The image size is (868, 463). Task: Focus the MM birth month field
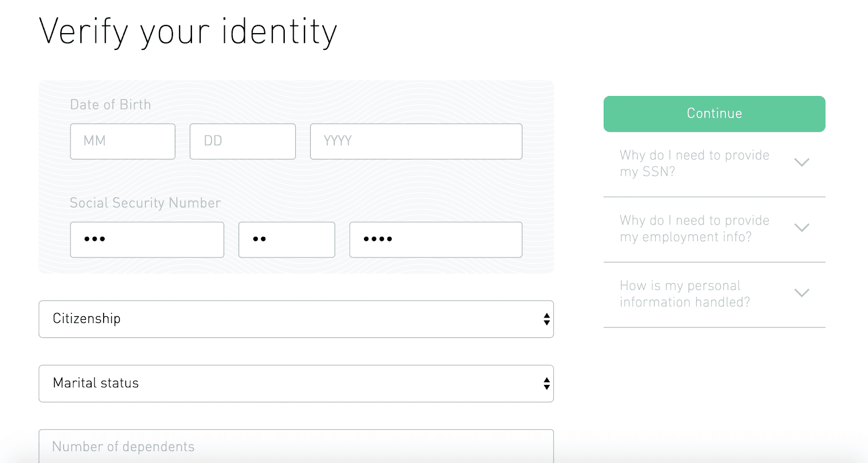coord(123,142)
